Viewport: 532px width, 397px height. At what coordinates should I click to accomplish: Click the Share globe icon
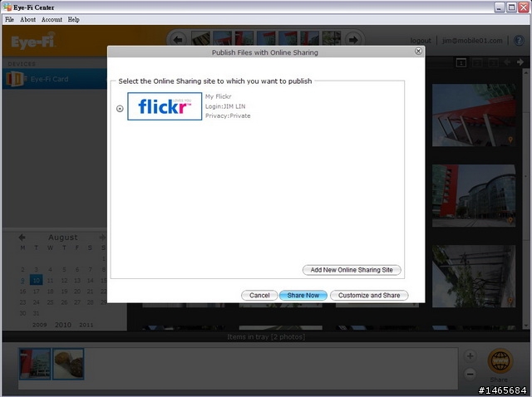point(500,360)
